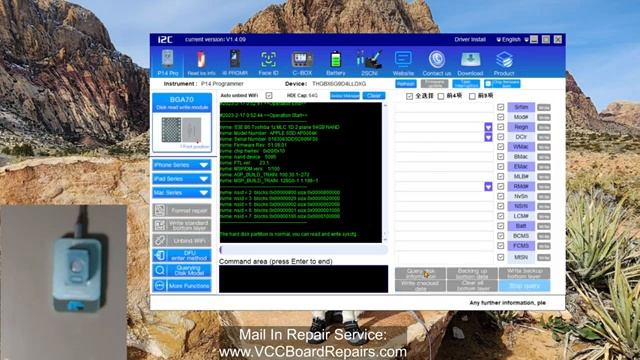Uncheck the Mod# row checkbox
Image resolution: width=640 pixels, height=360 pixels.
tap(500, 117)
